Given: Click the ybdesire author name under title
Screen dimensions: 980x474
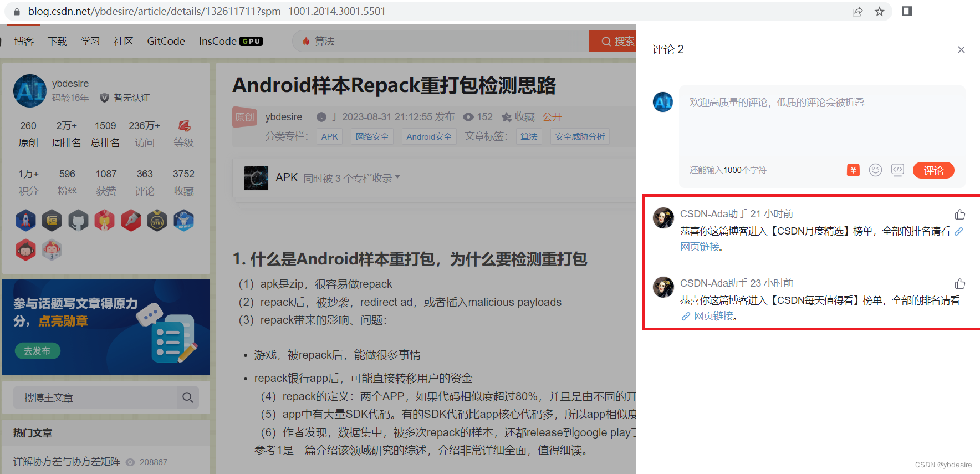Looking at the screenshot, I should click(x=284, y=117).
